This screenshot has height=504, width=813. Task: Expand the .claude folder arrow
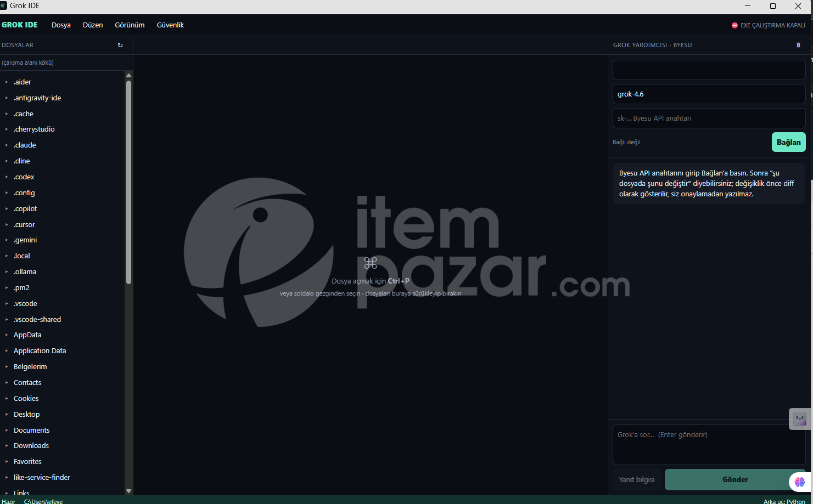click(7, 145)
